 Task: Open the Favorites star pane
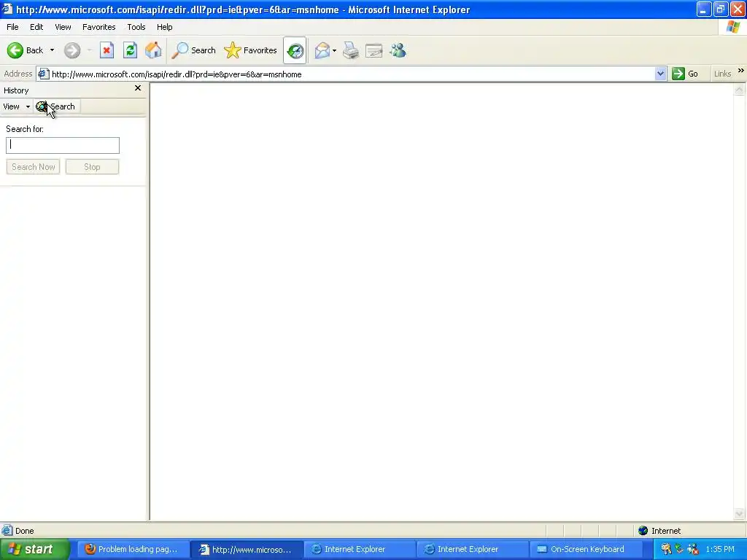(x=251, y=50)
